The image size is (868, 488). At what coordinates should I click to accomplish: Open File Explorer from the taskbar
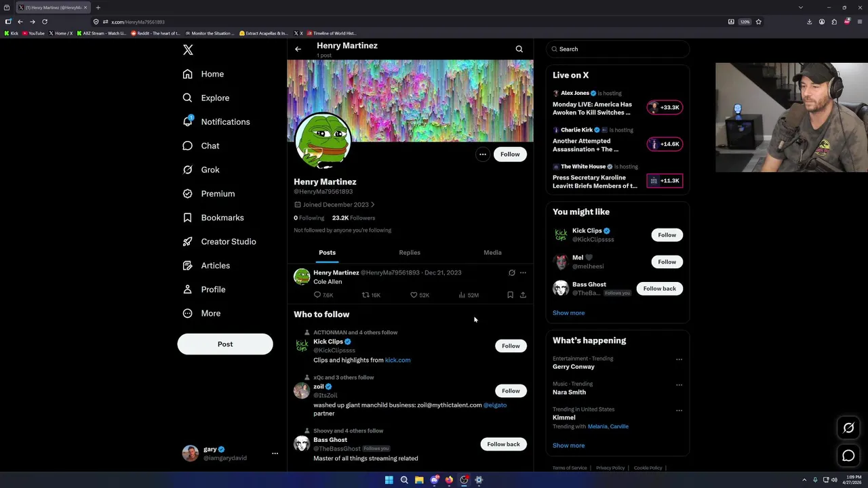click(x=419, y=480)
